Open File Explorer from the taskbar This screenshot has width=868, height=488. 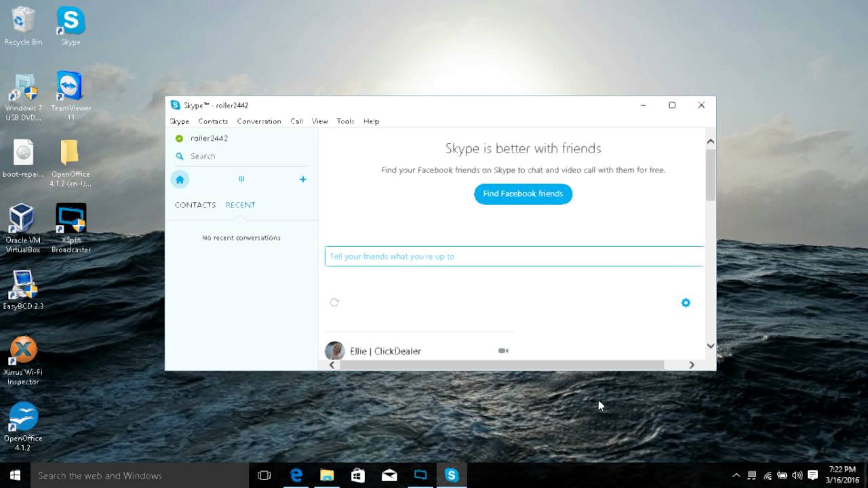click(x=327, y=475)
